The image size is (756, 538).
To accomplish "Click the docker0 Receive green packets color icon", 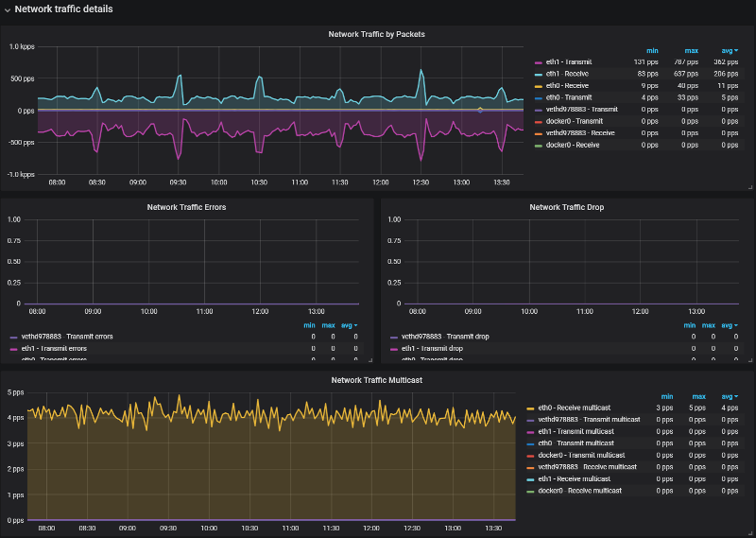I will tap(539, 146).
